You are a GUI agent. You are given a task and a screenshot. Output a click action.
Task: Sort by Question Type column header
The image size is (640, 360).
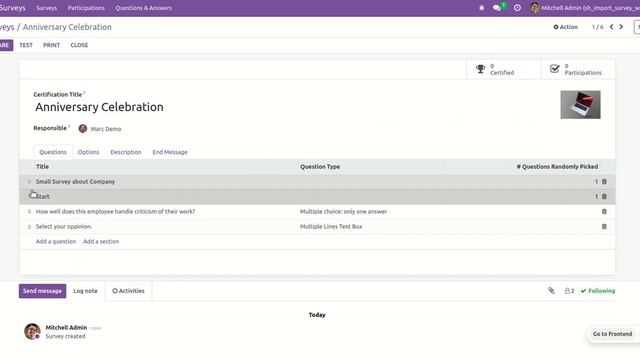[320, 167]
